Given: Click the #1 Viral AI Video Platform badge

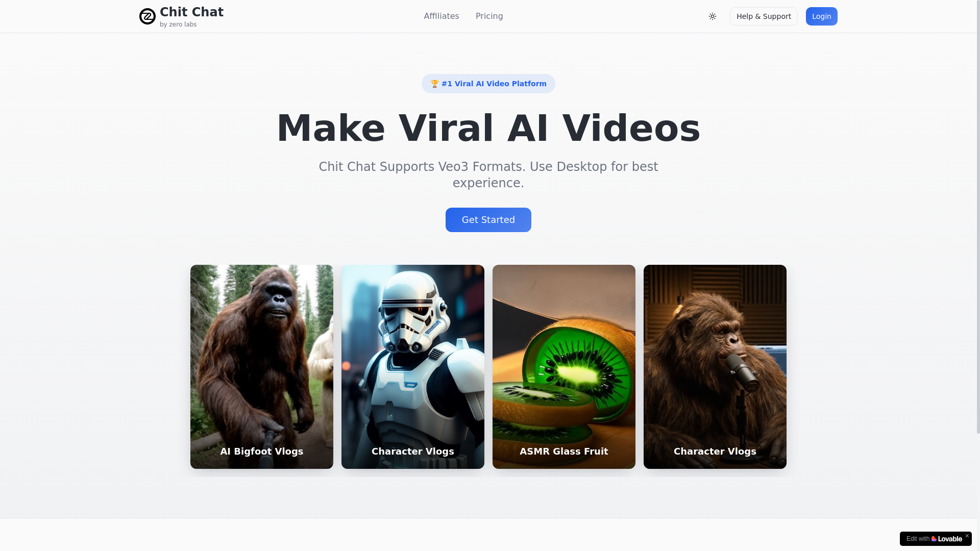Looking at the screenshot, I should coord(488,84).
